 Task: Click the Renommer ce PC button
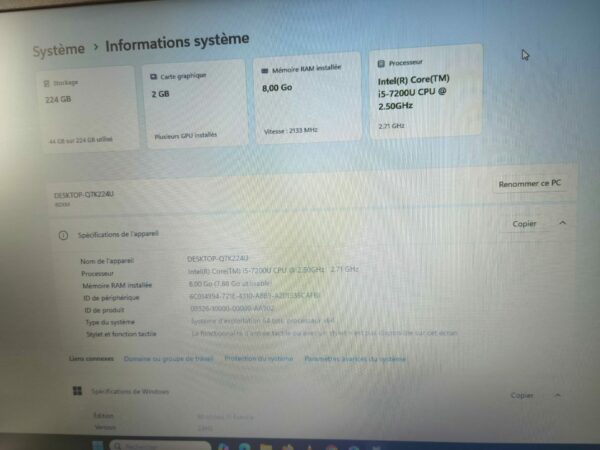click(530, 184)
